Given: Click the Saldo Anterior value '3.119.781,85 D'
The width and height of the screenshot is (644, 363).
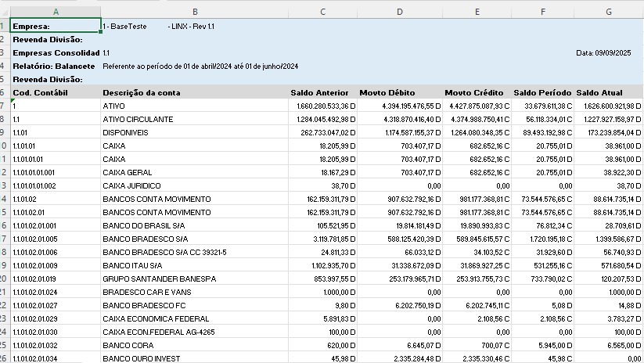Looking at the screenshot, I should (323, 239).
